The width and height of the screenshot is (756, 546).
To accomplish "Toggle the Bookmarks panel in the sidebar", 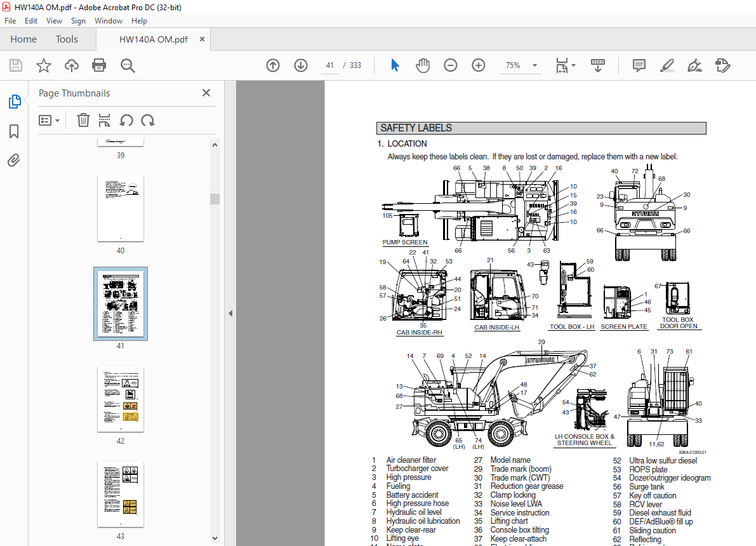I will [14, 131].
